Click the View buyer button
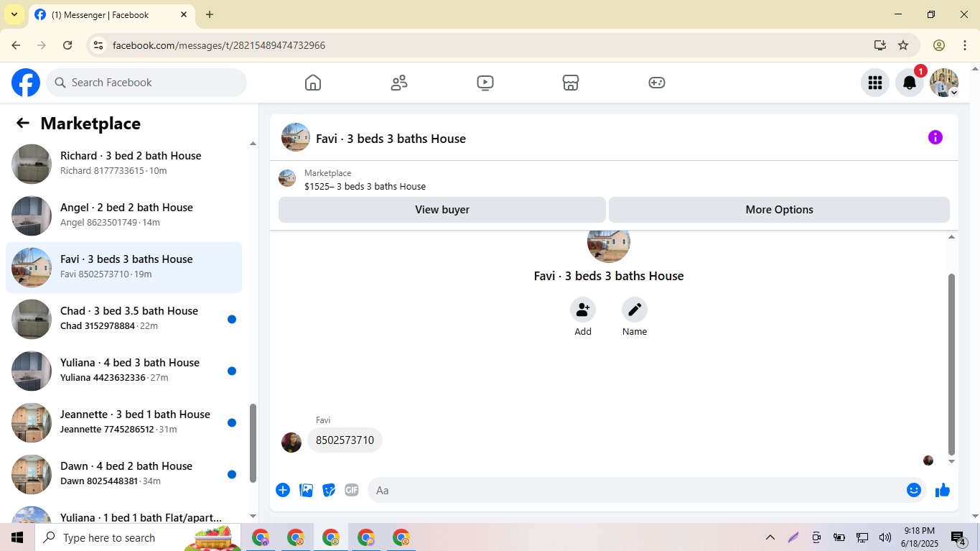This screenshot has height=551, width=980. pos(442,210)
